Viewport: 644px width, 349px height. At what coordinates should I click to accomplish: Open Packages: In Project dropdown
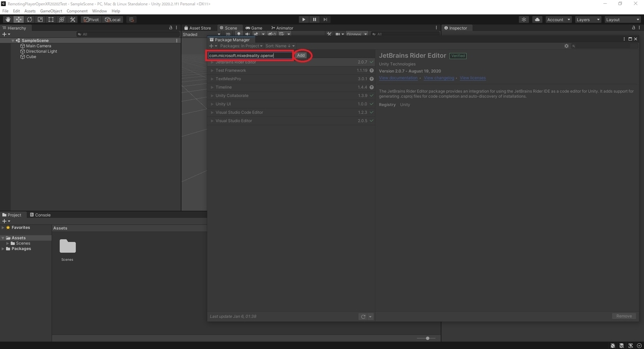point(241,46)
